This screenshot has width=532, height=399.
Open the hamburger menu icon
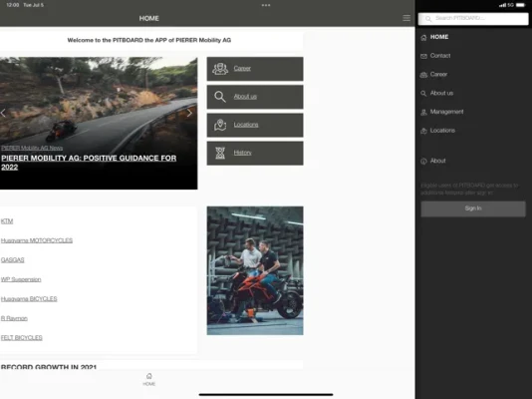pyautogui.click(x=406, y=18)
